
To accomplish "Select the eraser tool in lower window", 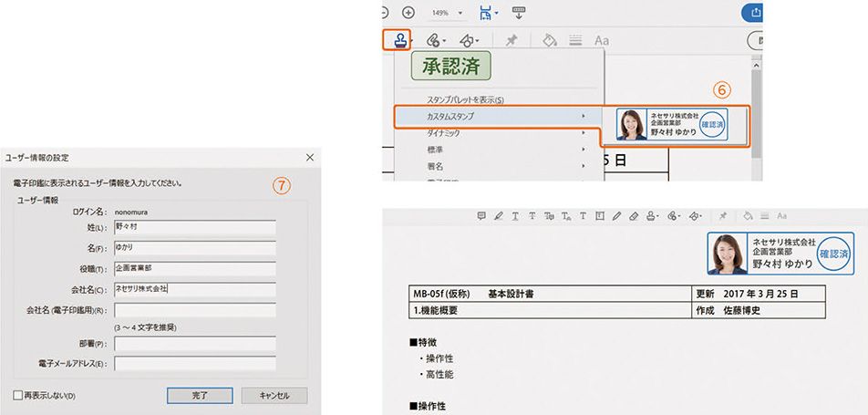I will coord(634,216).
